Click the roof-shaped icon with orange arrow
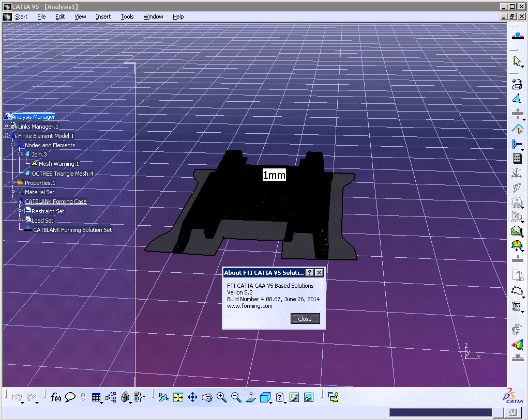 (x=517, y=129)
